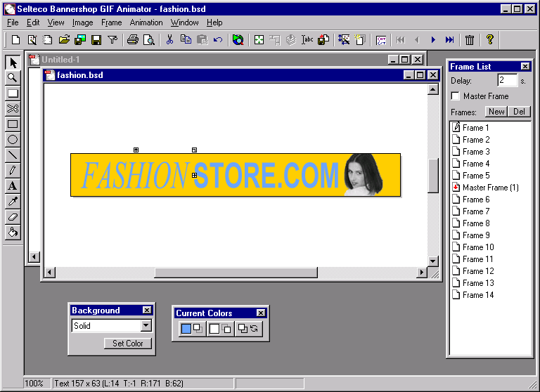Jump to last frame playback button
The width and height of the screenshot is (540, 392).
pyautogui.click(x=449, y=40)
